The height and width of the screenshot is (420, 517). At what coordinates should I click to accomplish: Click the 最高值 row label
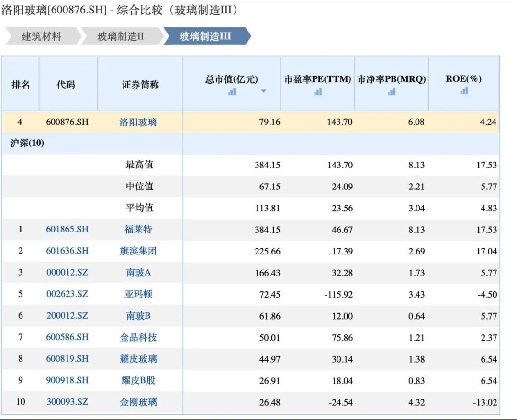[x=139, y=165]
